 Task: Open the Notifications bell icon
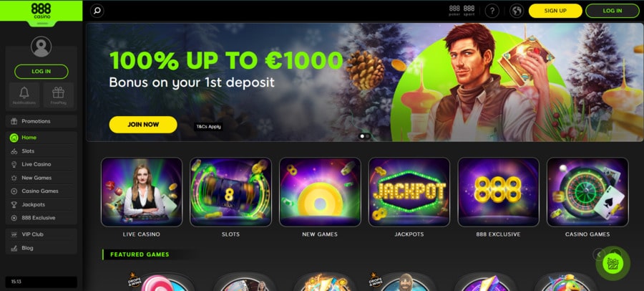tap(24, 95)
